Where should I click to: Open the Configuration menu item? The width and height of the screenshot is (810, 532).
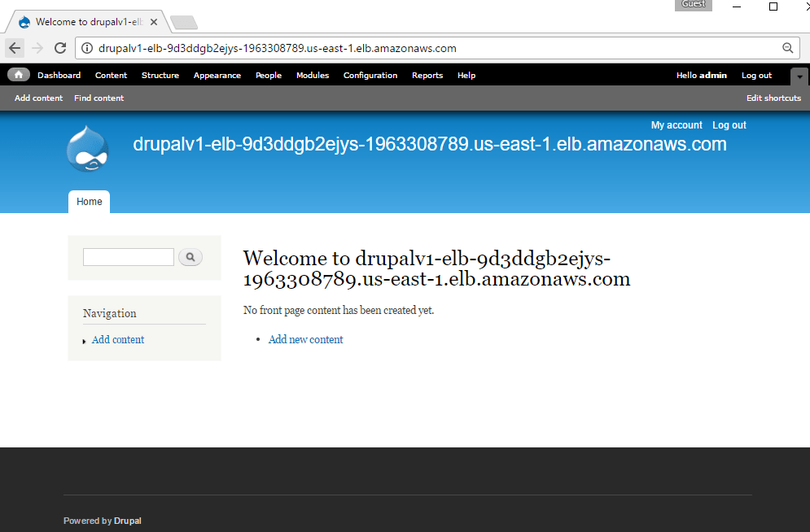(370, 76)
